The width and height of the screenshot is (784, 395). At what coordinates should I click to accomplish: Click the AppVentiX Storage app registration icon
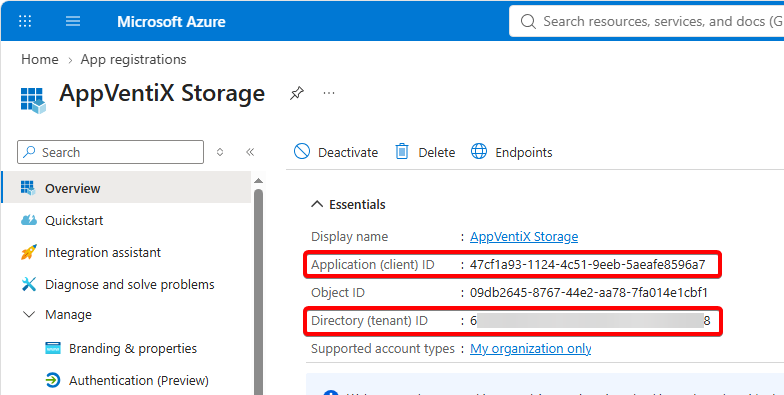33,100
